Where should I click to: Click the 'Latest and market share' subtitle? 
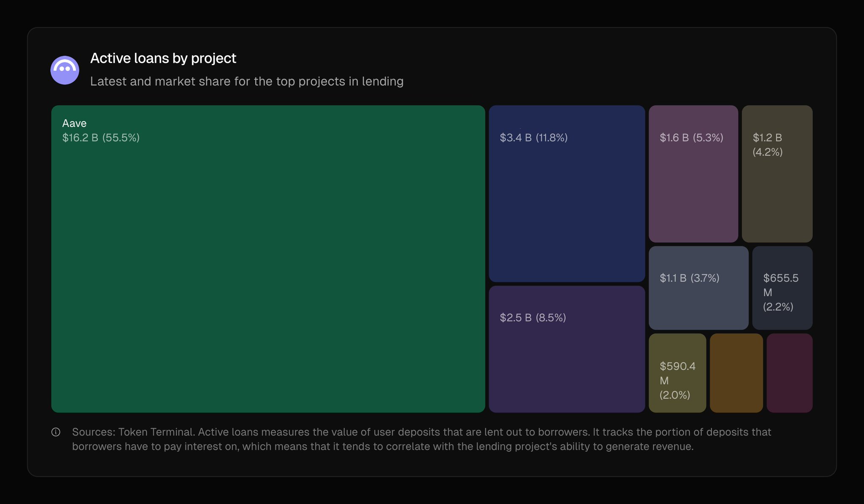(247, 81)
